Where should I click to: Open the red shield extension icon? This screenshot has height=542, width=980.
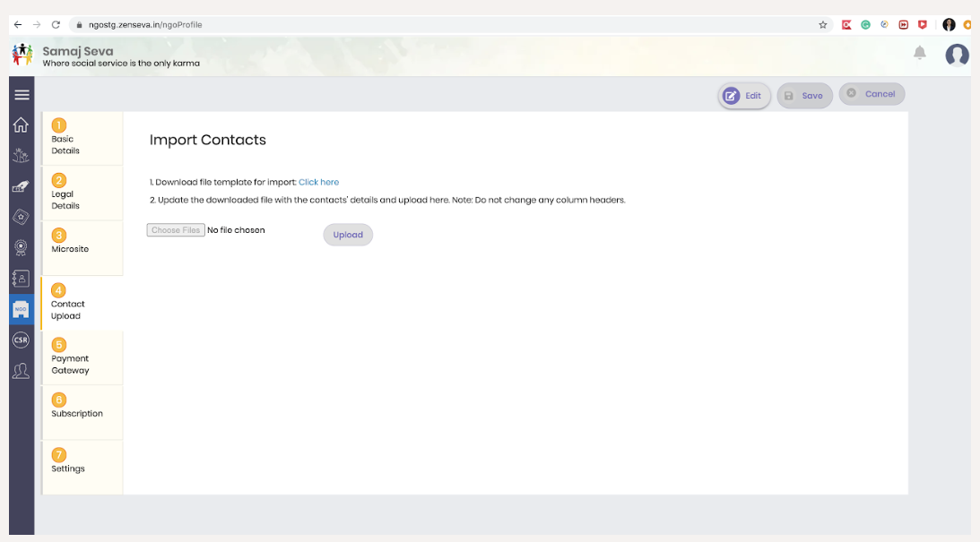point(923,25)
